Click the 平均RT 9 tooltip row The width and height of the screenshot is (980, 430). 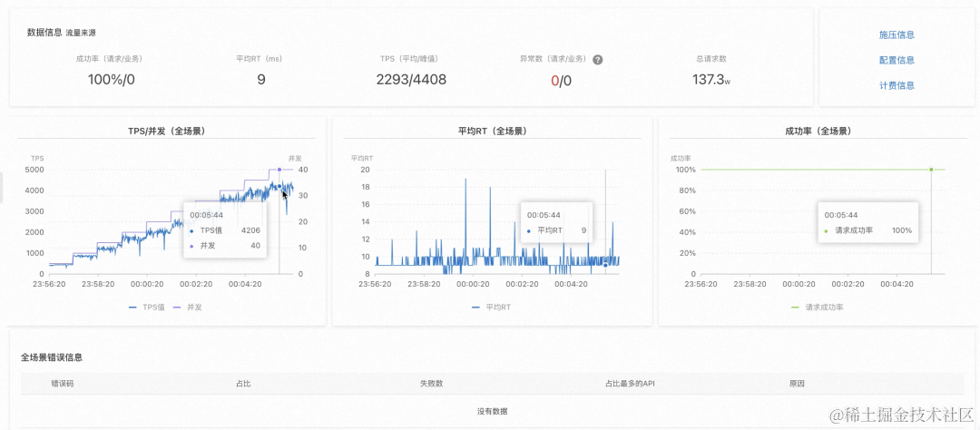point(557,230)
